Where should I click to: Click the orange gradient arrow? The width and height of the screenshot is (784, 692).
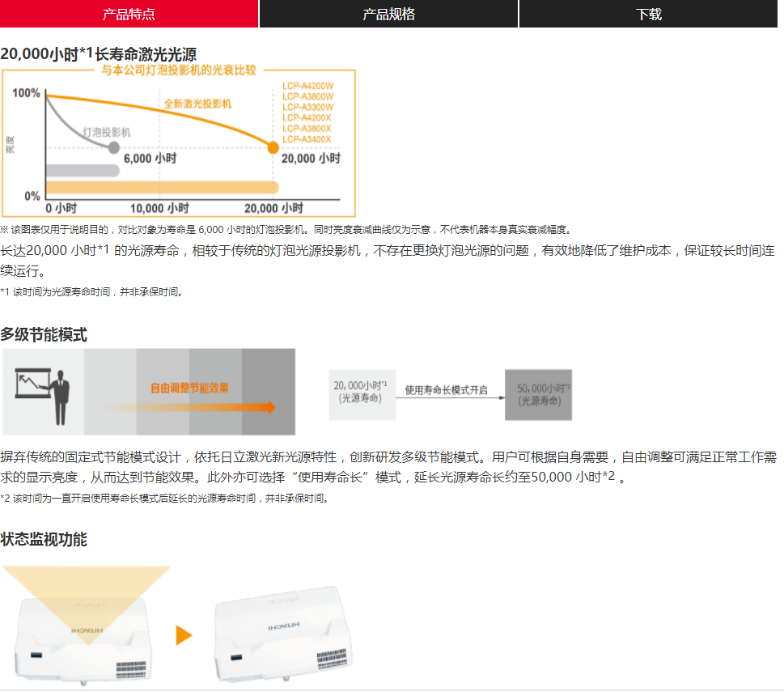[190, 407]
